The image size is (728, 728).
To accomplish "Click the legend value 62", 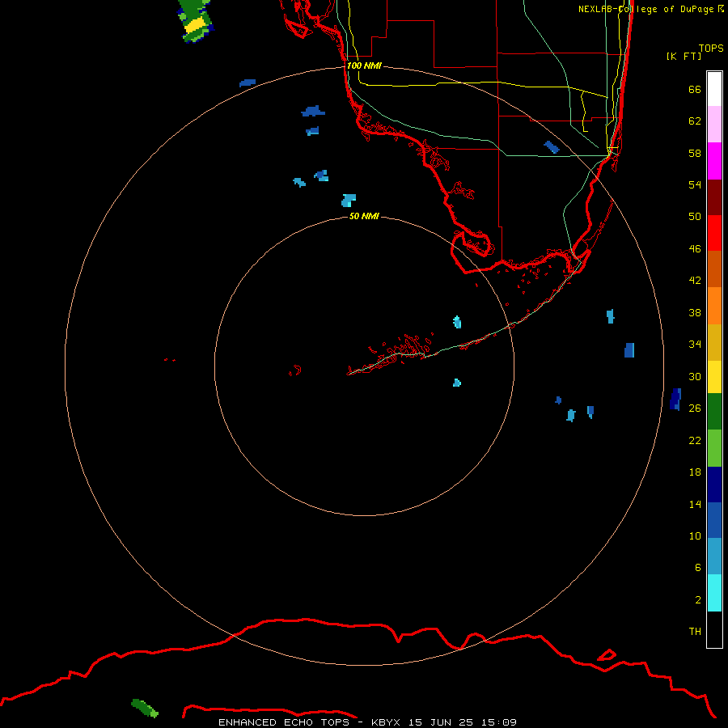I will pos(695,121).
